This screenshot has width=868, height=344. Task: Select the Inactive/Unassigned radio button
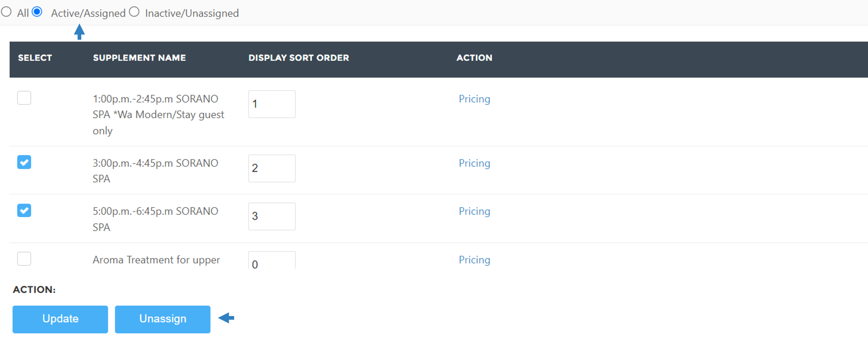point(134,12)
